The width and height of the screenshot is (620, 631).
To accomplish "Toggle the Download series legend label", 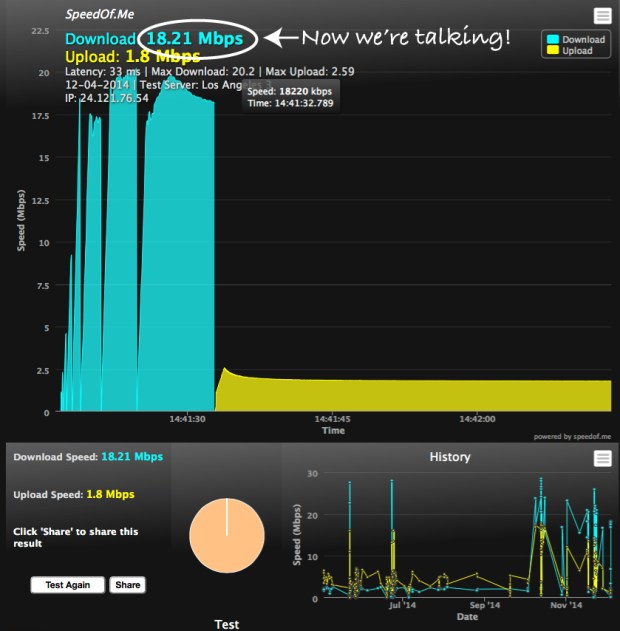I will tap(583, 40).
